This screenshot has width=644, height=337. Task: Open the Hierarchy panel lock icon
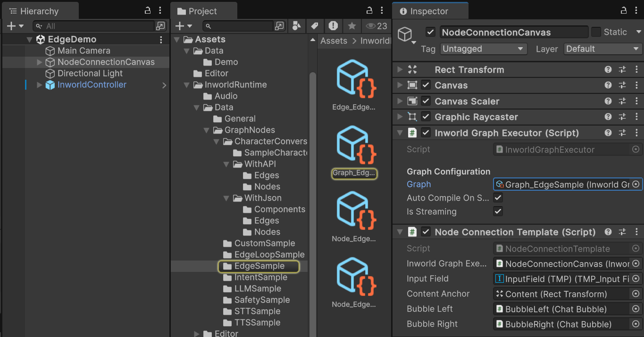coord(148,10)
